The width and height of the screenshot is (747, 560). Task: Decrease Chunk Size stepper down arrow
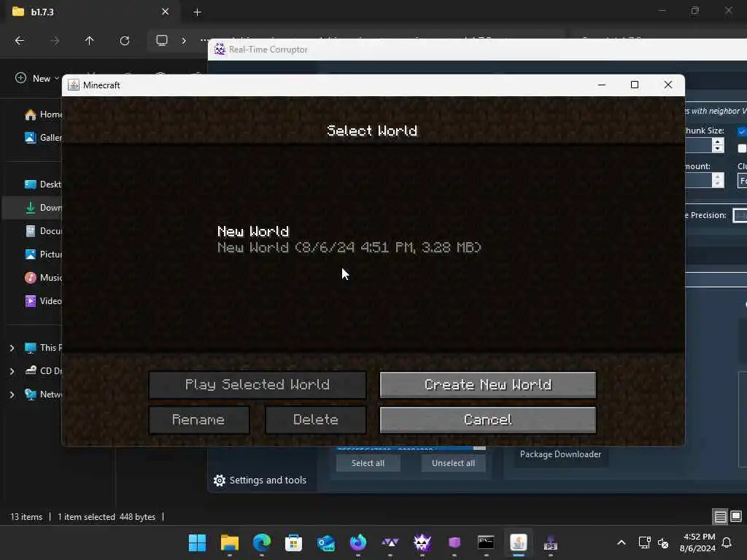tap(718, 149)
